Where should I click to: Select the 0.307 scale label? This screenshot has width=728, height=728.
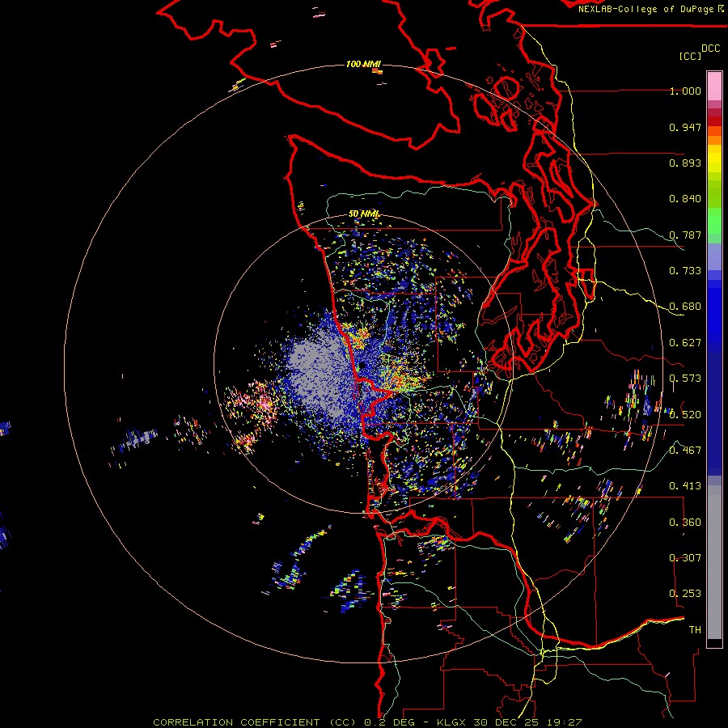point(685,558)
